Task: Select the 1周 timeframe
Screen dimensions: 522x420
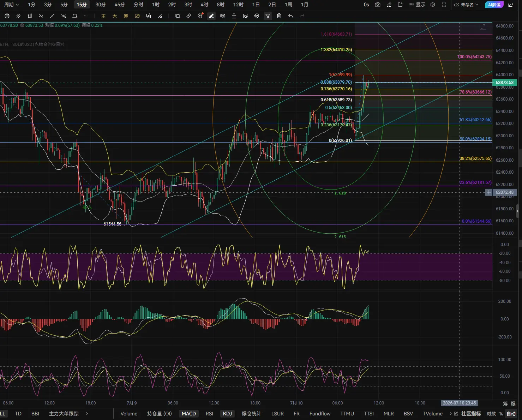Action: 288,5
